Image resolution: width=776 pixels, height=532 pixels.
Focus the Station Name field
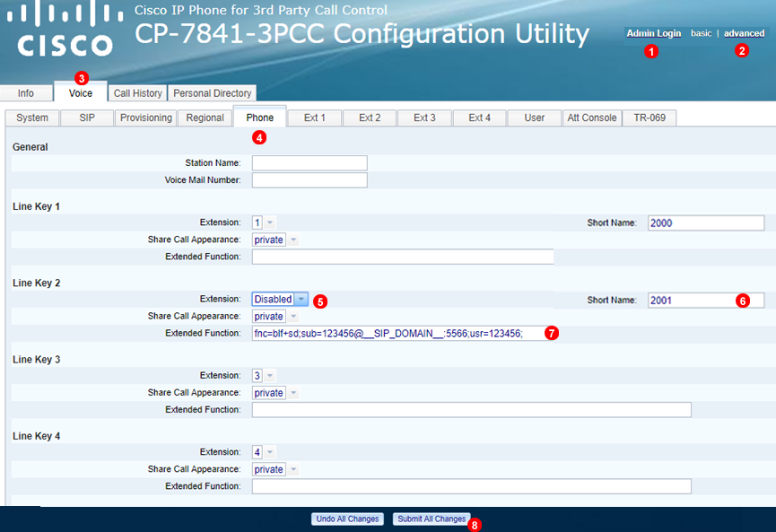pos(310,162)
